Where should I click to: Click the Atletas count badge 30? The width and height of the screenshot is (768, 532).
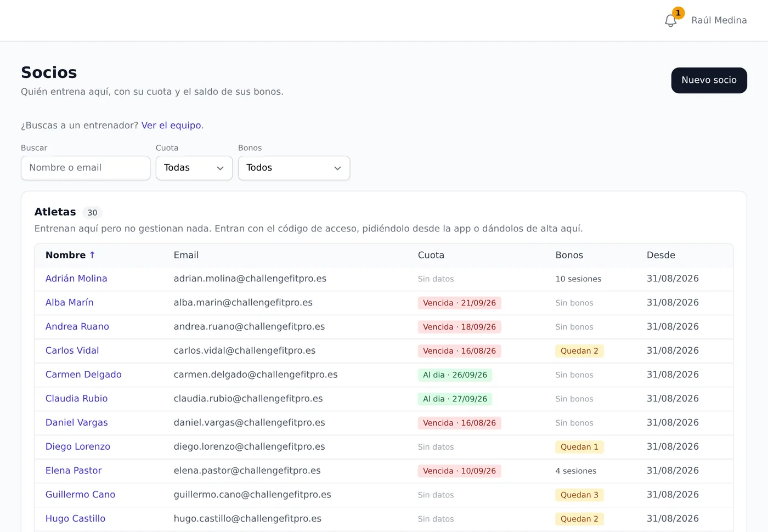(x=92, y=213)
